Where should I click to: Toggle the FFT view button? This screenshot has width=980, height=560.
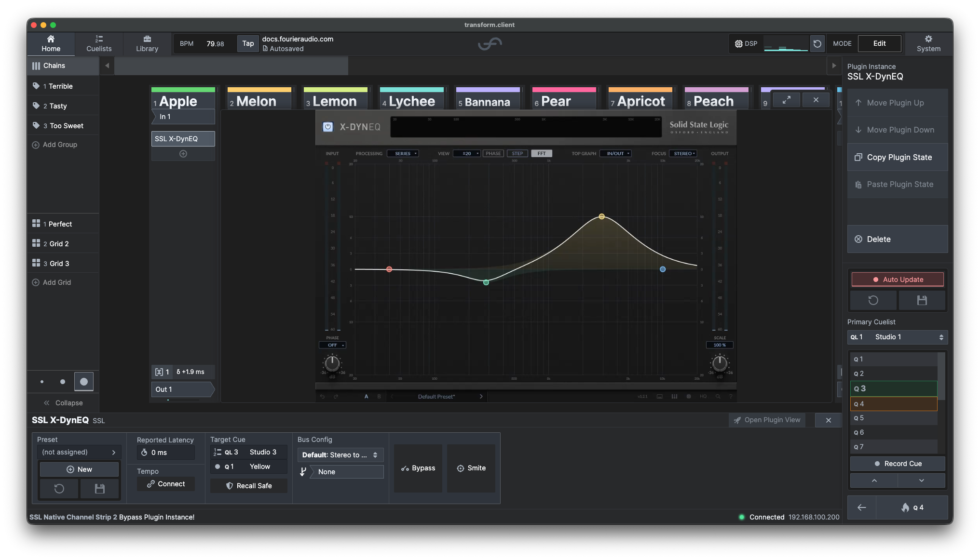click(542, 153)
